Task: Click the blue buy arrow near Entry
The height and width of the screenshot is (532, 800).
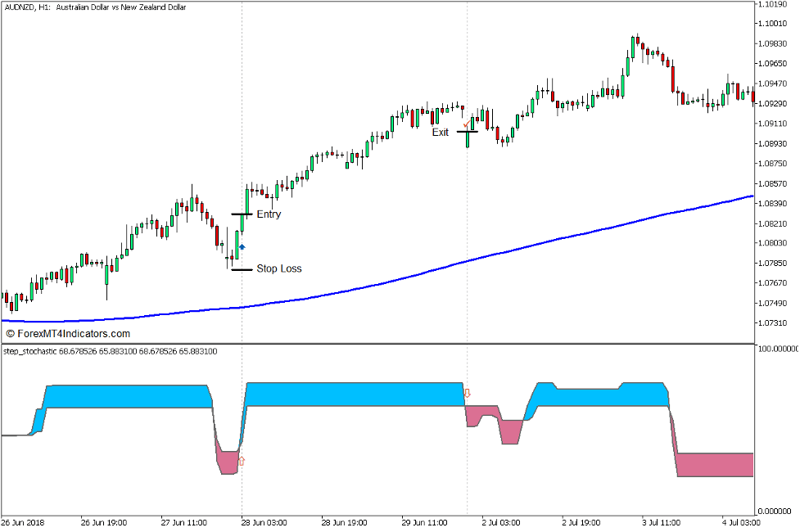Action: click(242, 247)
